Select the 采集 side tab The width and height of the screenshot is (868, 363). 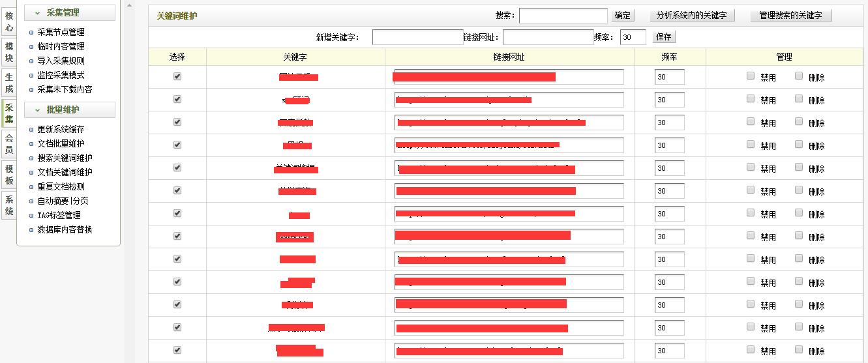[9, 115]
